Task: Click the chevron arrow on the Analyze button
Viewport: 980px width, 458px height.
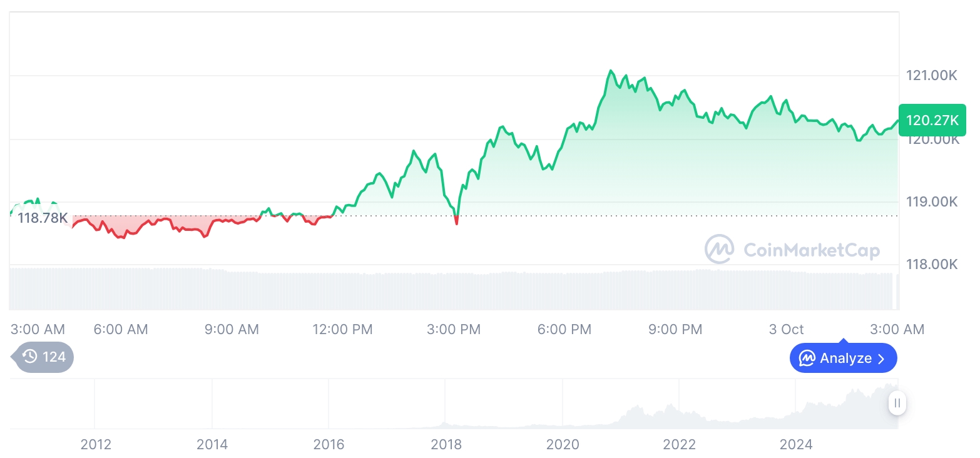Action: pos(882,359)
